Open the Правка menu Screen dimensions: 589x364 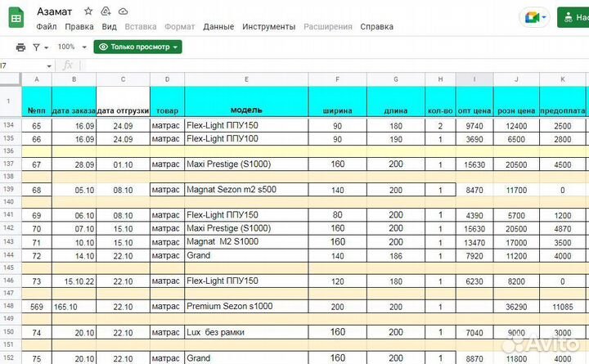(x=79, y=27)
